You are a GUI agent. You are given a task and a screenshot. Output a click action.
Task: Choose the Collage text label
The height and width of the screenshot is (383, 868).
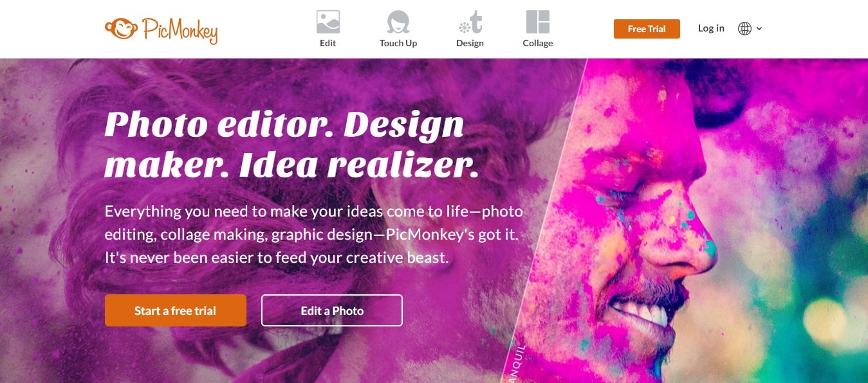538,43
